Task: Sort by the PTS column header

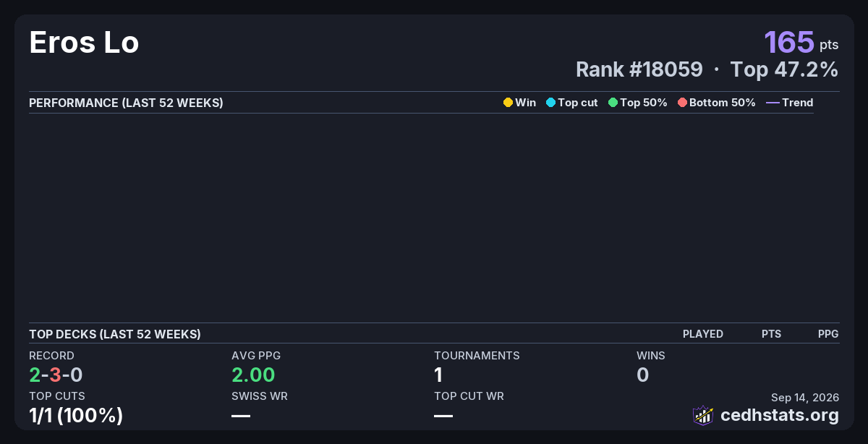Action: pos(771,334)
